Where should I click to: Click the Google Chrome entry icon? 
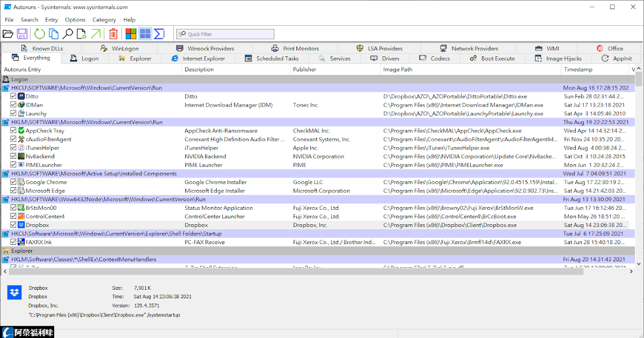[21, 182]
